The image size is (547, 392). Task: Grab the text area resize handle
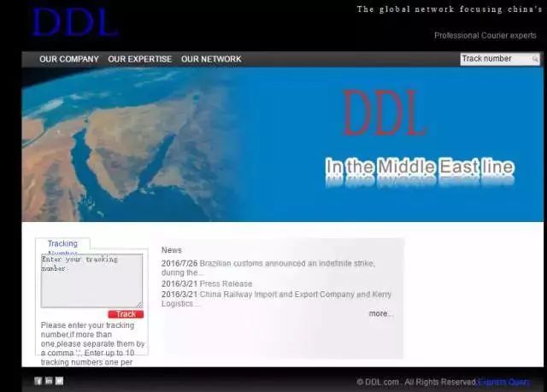click(x=139, y=305)
